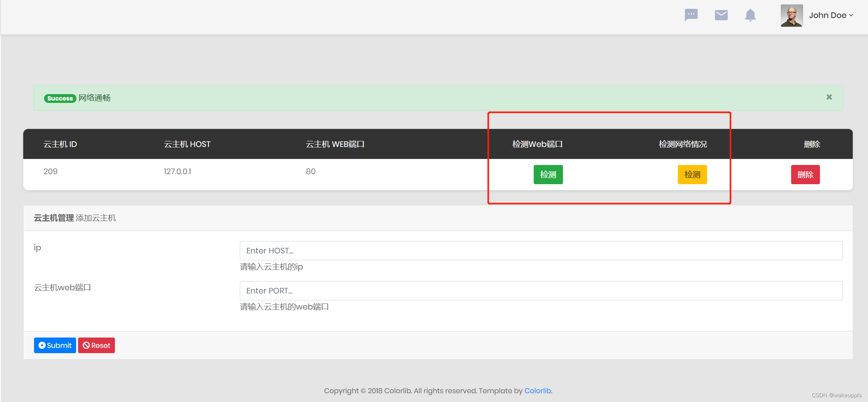Click the green Success badge
868x402 pixels.
tap(60, 98)
